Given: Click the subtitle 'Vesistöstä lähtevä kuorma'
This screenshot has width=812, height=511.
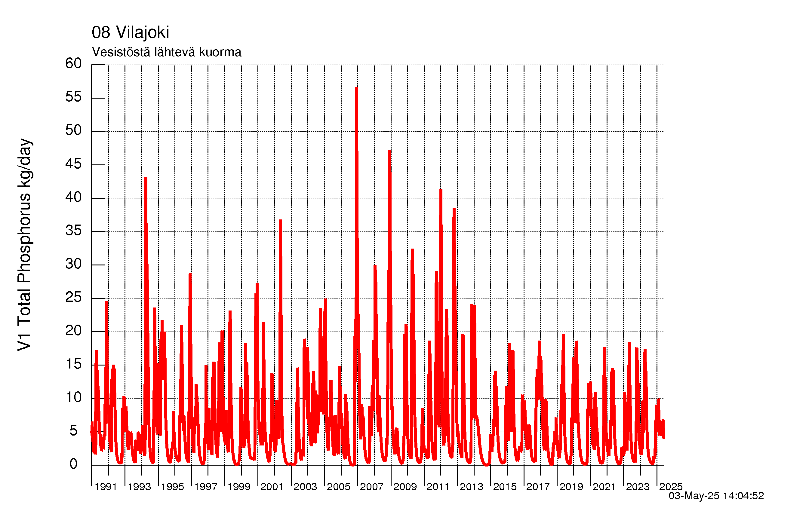Looking at the screenshot, I should (167, 52).
